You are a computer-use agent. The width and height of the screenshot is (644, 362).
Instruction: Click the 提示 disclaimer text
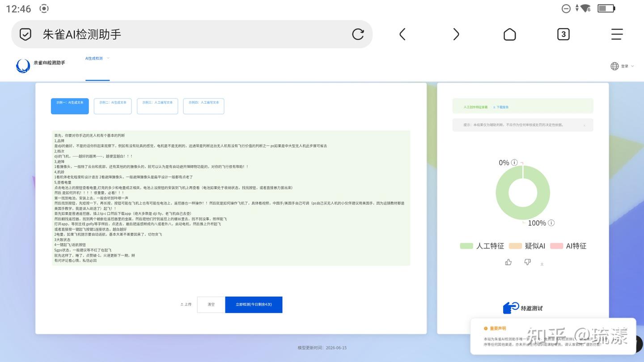(513, 125)
